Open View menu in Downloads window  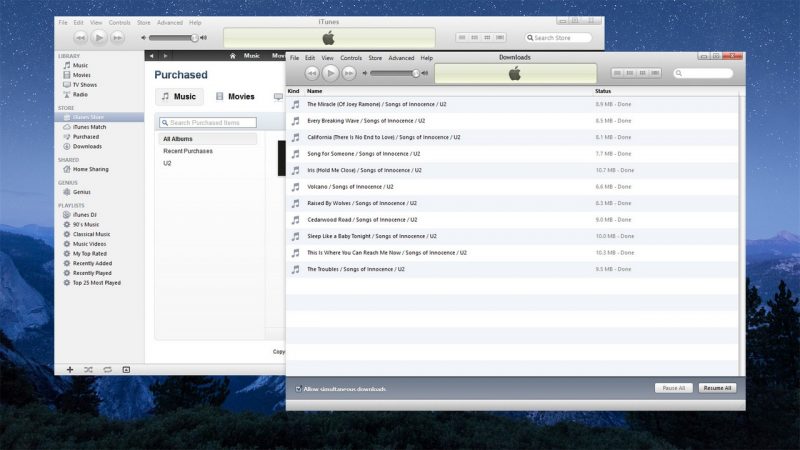pos(328,58)
